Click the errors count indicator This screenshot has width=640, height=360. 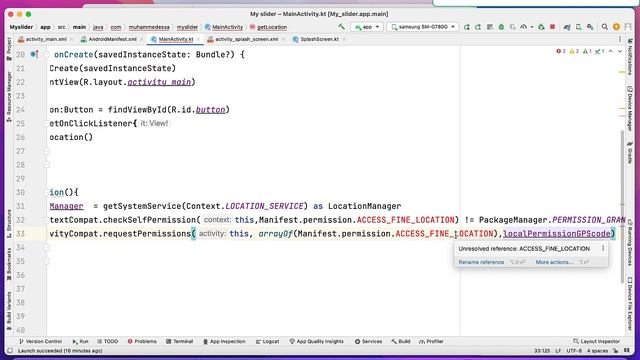click(561, 51)
